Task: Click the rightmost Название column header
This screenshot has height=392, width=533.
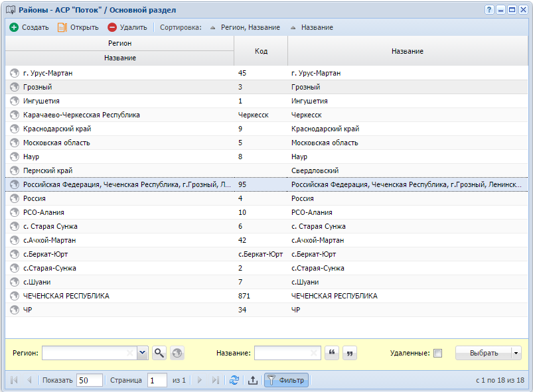Action: [408, 51]
